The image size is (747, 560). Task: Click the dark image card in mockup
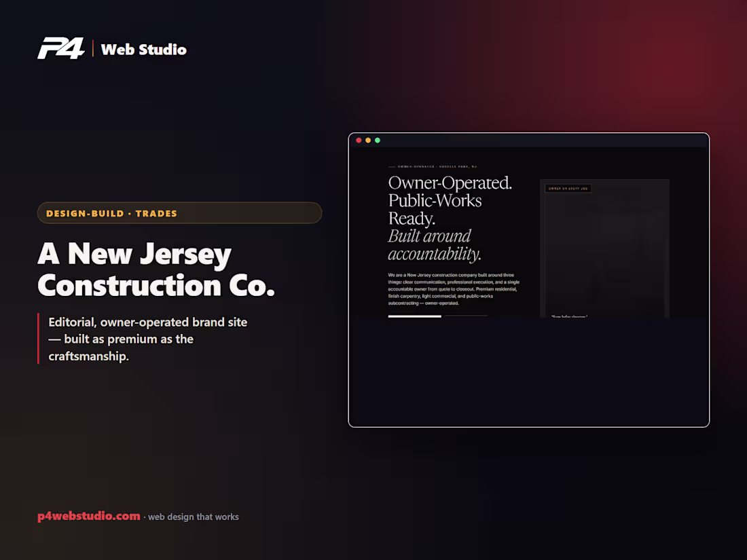(x=604, y=248)
